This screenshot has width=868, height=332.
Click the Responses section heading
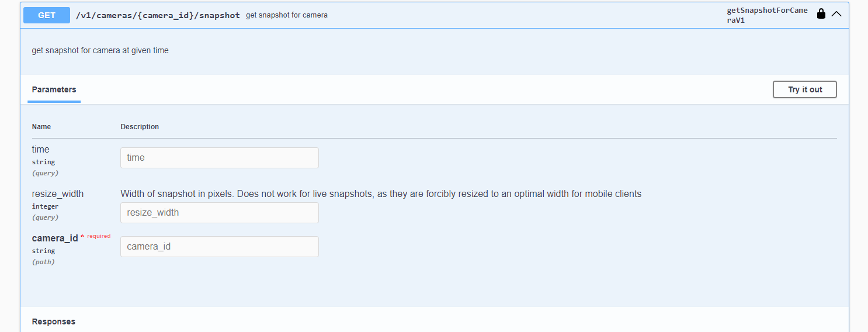pos(54,321)
